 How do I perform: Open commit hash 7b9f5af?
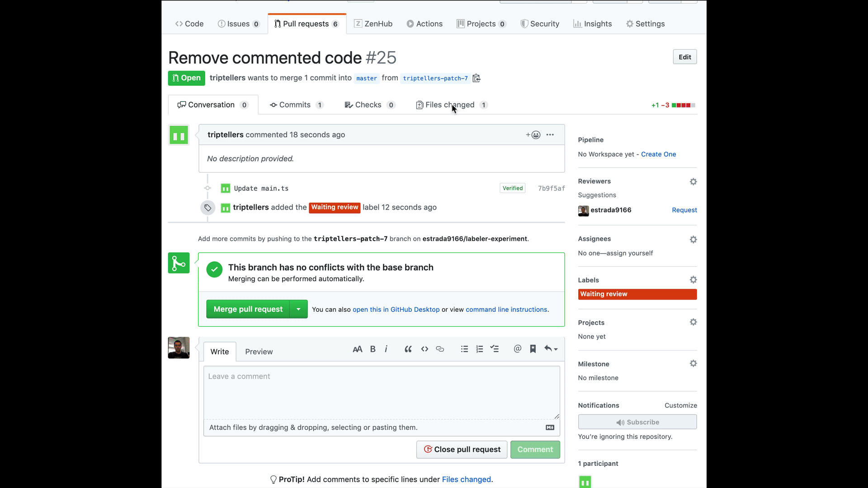click(551, 188)
